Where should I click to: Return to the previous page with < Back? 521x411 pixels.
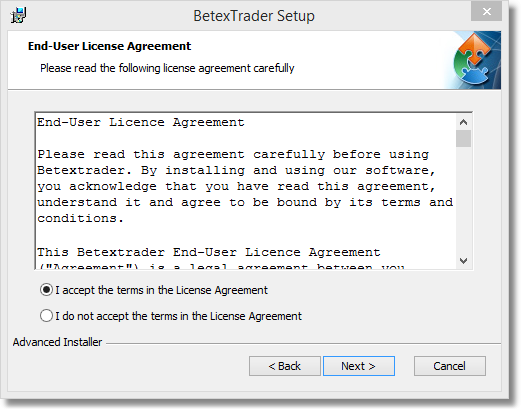point(285,366)
